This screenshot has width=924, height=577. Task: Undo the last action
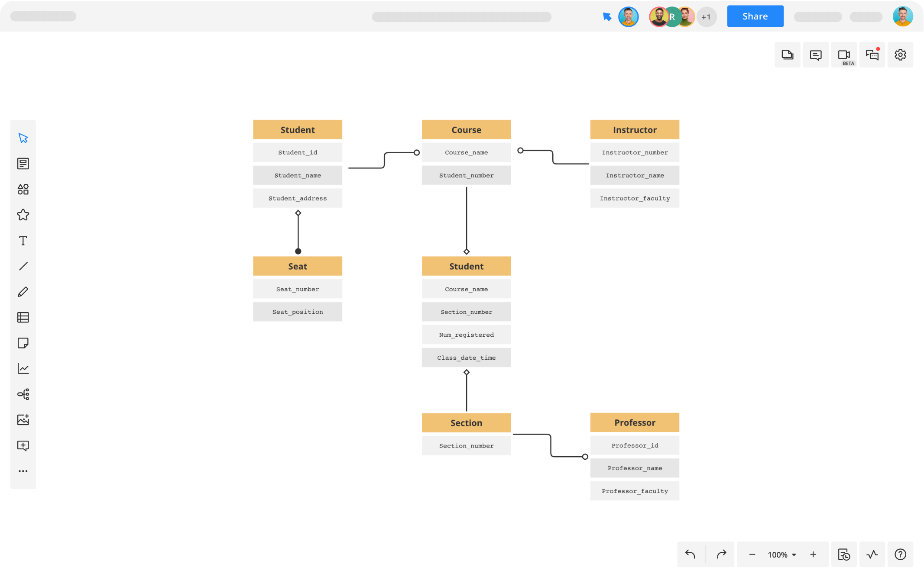pos(690,554)
